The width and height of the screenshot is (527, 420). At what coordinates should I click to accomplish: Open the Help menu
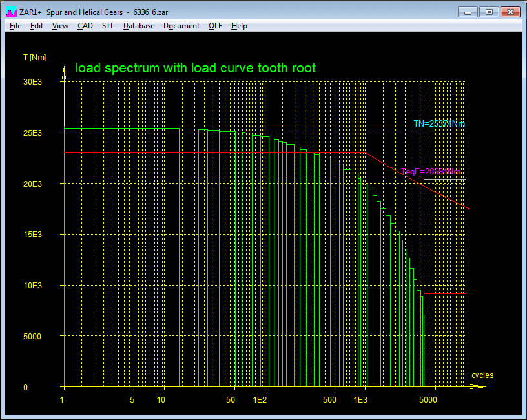(x=239, y=26)
